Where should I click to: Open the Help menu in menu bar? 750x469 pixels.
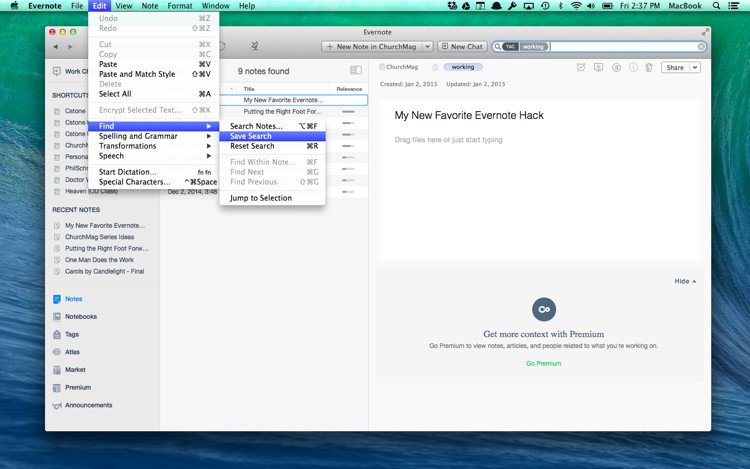point(247,6)
